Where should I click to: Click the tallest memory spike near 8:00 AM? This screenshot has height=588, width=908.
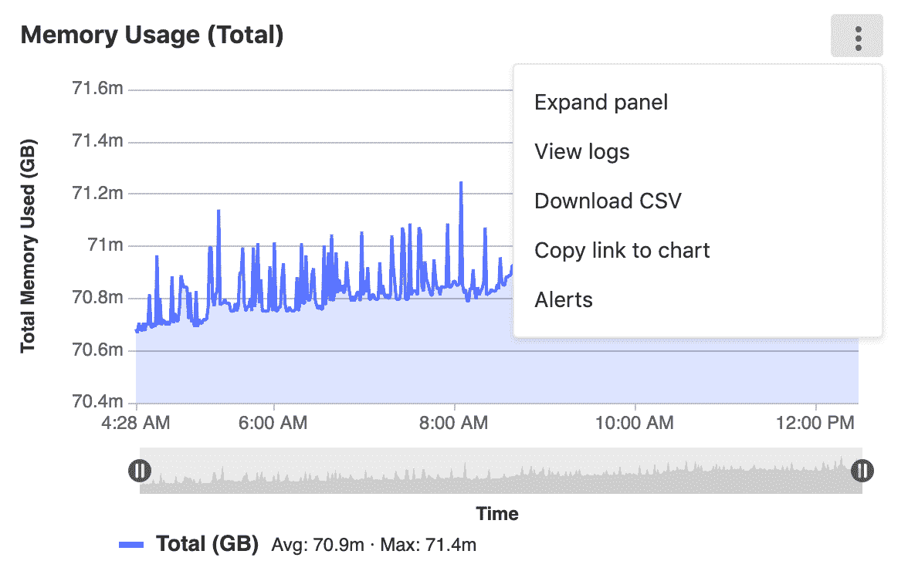coord(461,184)
